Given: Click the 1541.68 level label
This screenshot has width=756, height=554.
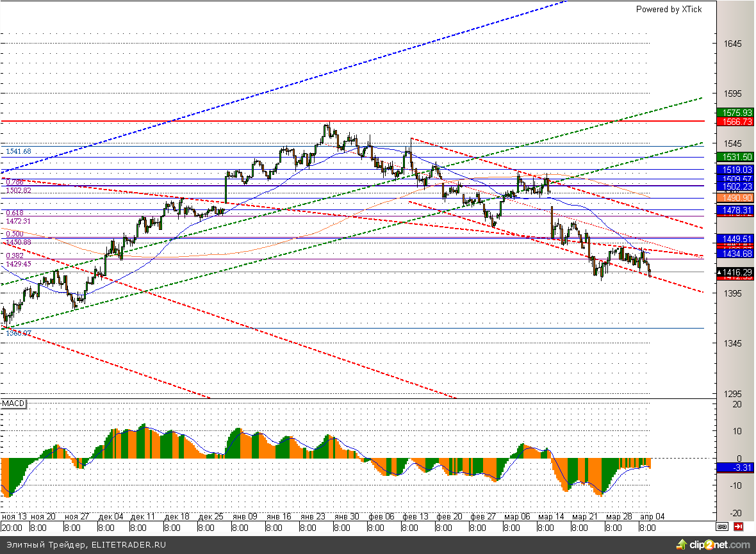Looking at the screenshot, I should [x=18, y=151].
